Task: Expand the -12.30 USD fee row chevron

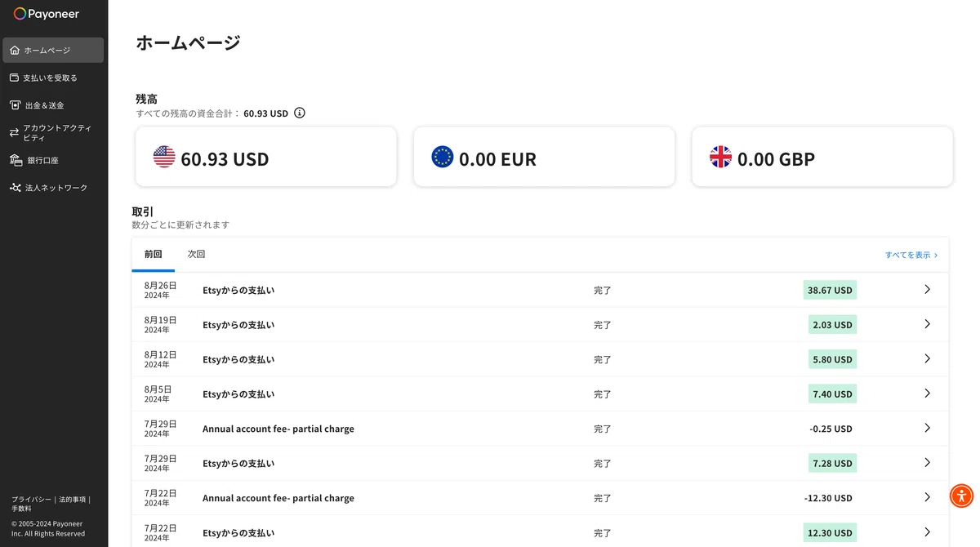Action: tap(927, 497)
